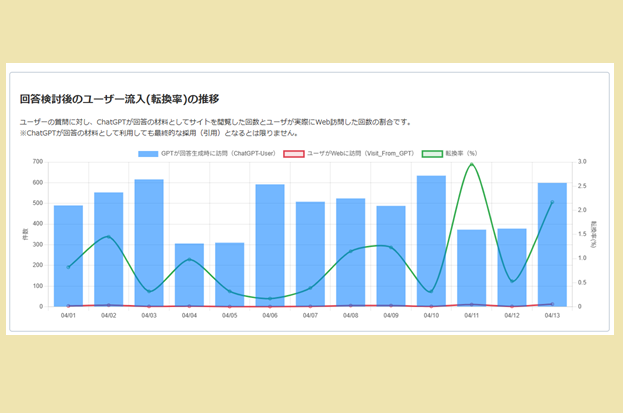The height and width of the screenshot is (413, 623).
Task: Click the 3.0 tick on right axis
Action: (x=582, y=162)
